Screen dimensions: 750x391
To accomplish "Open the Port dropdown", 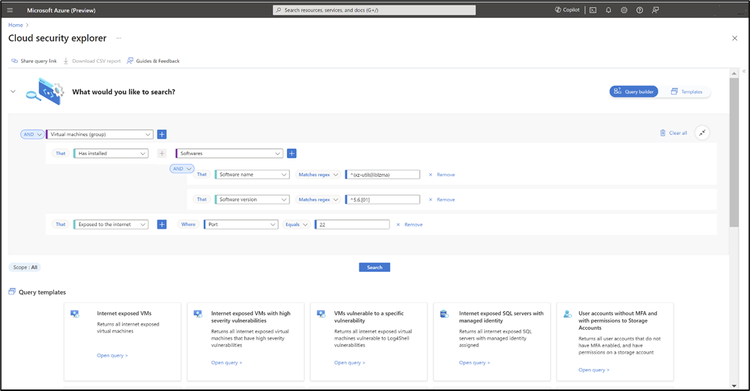I will [241, 224].
